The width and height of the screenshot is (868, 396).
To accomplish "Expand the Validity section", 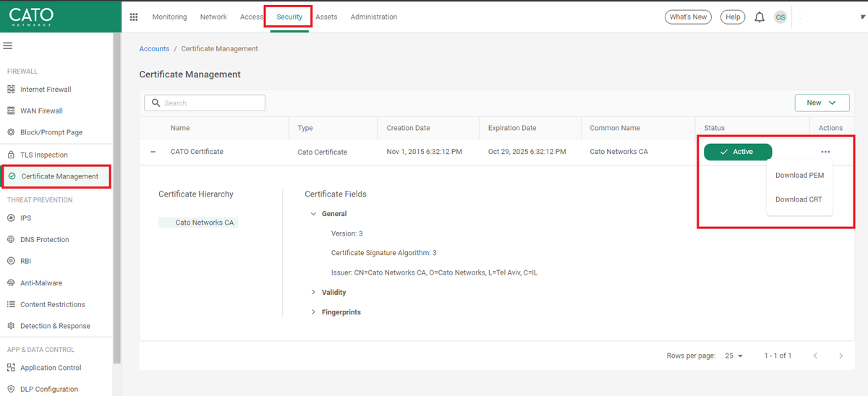I will (313, 292).
